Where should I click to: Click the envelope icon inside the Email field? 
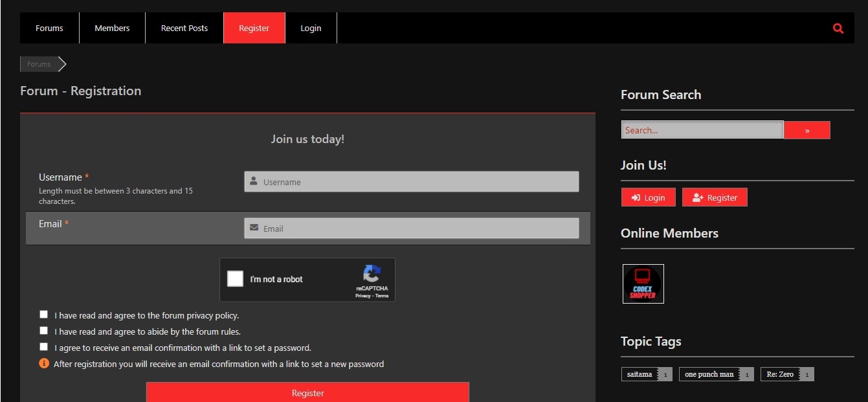click(x=253, y=227)
